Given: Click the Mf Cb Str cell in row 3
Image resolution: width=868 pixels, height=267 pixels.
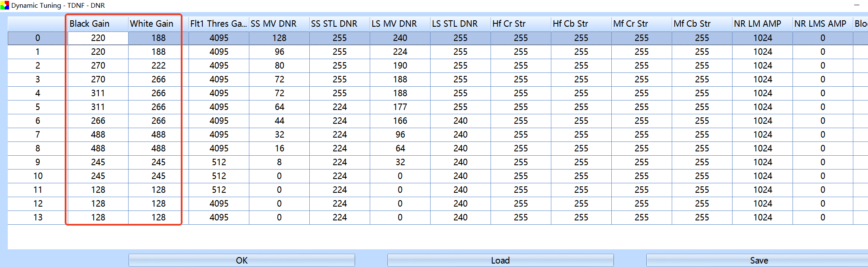Looking at the screenshot, I should tap(701, 79).
